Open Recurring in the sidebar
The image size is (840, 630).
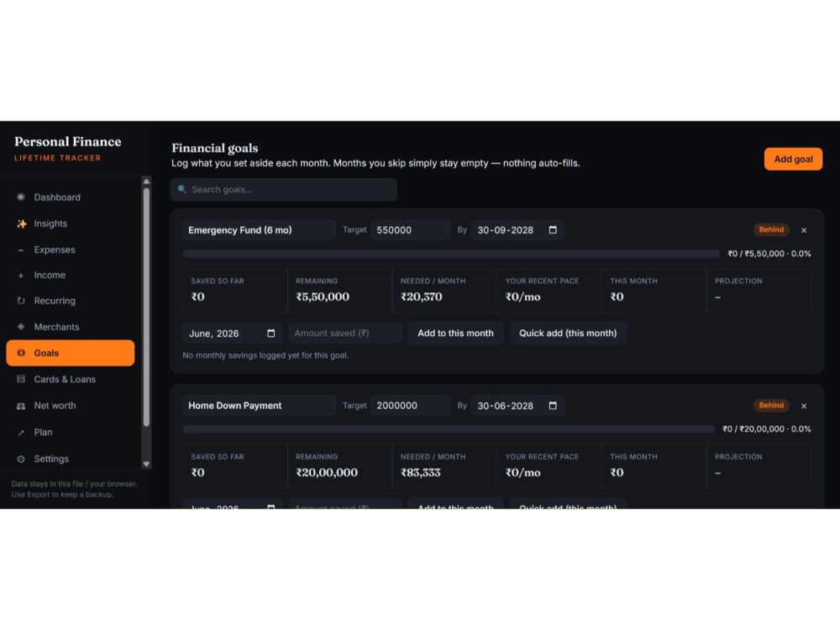[x=71, y=301]
